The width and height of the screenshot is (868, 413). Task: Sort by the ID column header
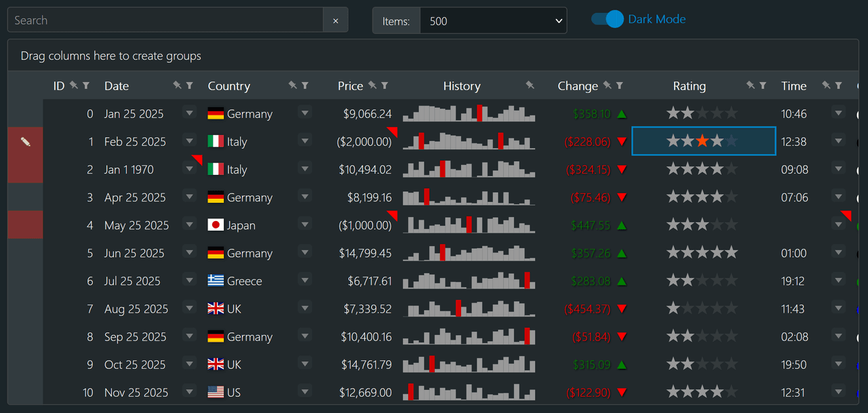pyautogui.click(x=59, y=86)
